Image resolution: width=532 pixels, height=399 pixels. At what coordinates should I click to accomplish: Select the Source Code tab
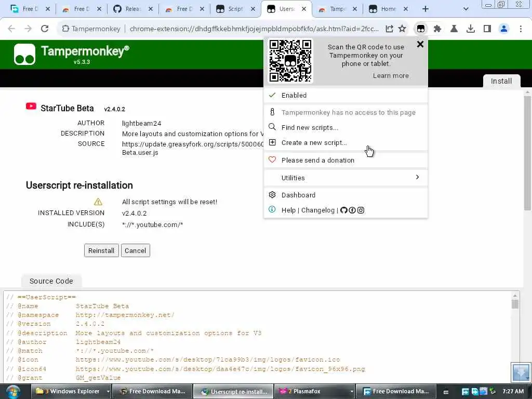tap(51, 281)
